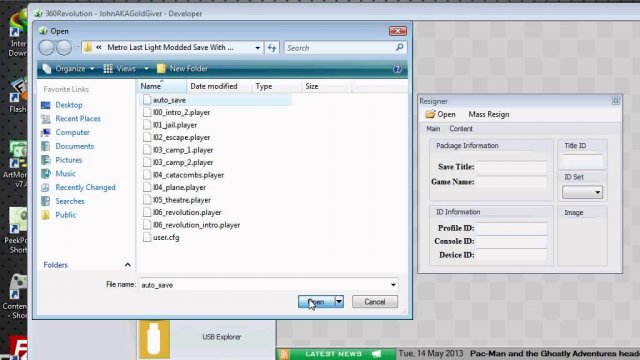The width and height of the screenshot is (640, 360).
Task: Click the Searches folder icon
Action: click(46, 201)
